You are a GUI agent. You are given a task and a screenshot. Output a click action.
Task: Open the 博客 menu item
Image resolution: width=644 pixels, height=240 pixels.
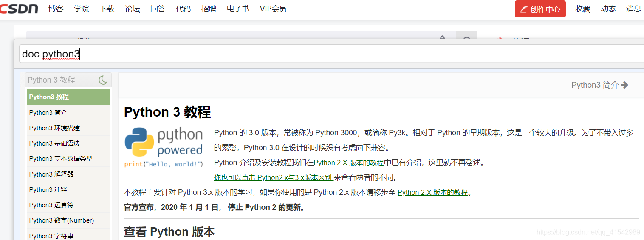(56, 9)
